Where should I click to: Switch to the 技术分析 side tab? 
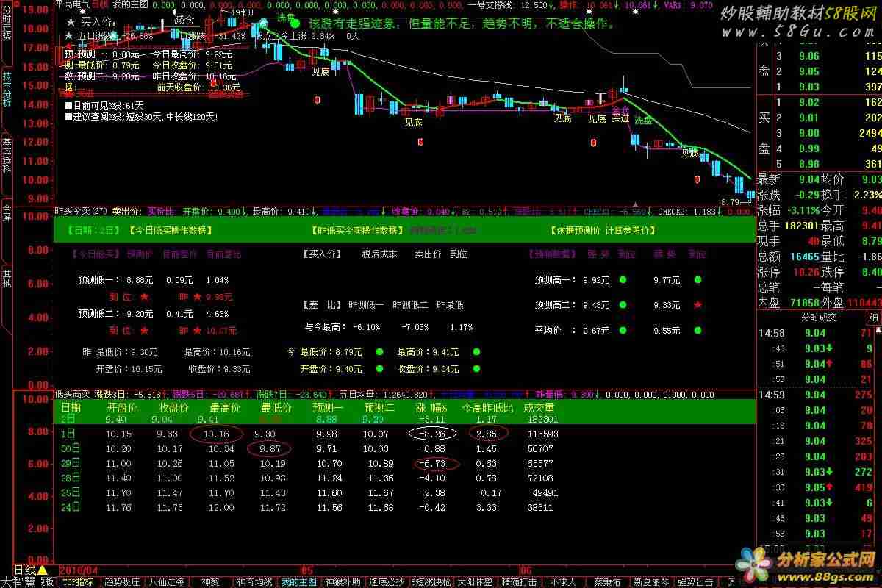tap(6, 88)
